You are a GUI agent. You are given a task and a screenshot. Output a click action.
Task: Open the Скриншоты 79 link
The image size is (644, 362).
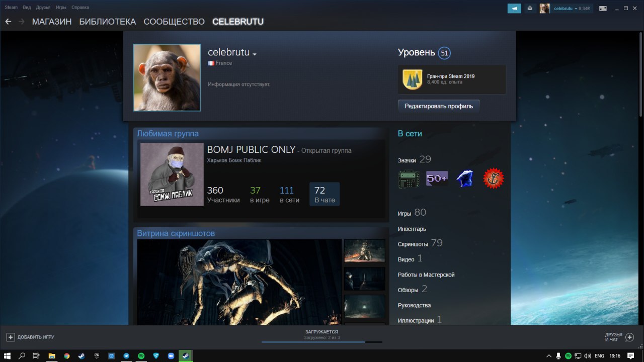click(420, 243)
